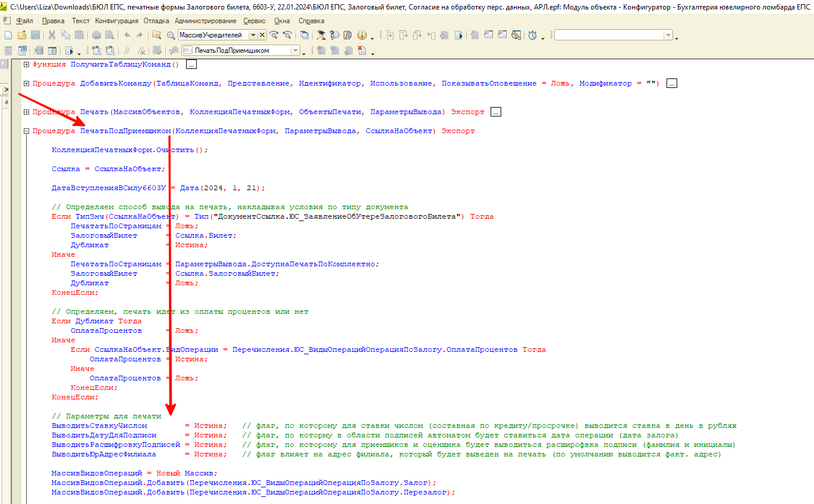The image size is (814, 504).
Task: Click the ДатаВступленияВСилу6603У variable
Action: coord(109,188)
